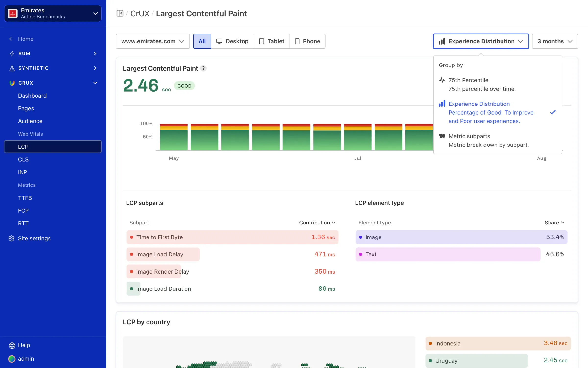Image resolution: width=588 pixels, height=368 pixels.
Task: Click the Home back arrow icon
Action: click(11, 39)
